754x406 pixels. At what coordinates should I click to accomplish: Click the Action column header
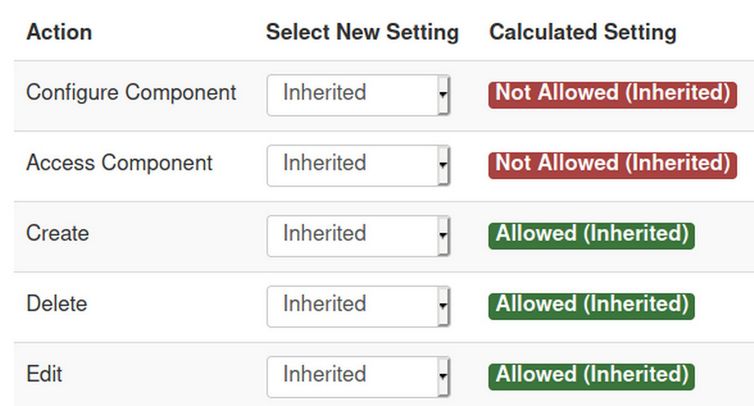59,32
